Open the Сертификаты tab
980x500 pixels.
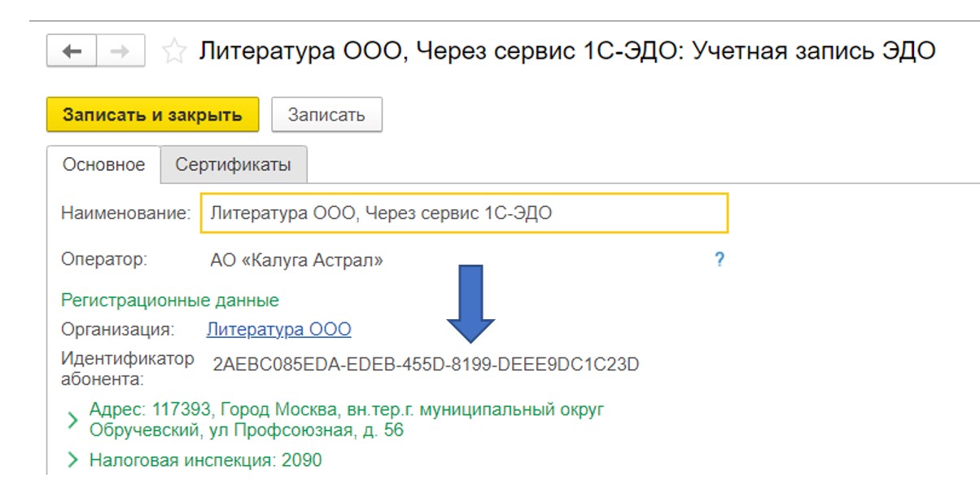click(233, 164)
